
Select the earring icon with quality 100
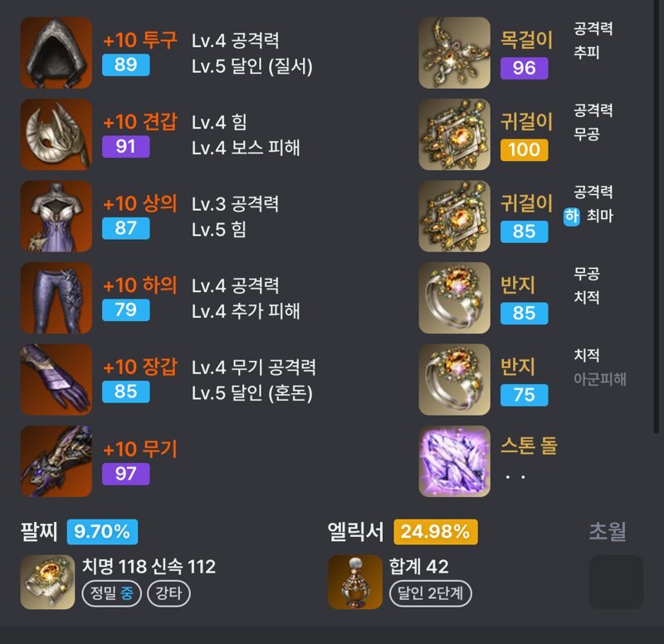(x=454, y=134)
